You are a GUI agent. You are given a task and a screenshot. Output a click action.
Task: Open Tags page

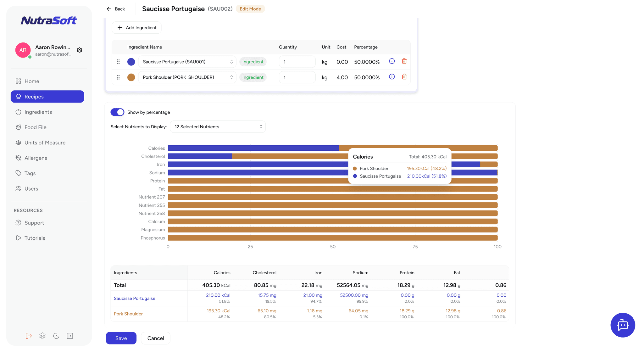[47, 173]
